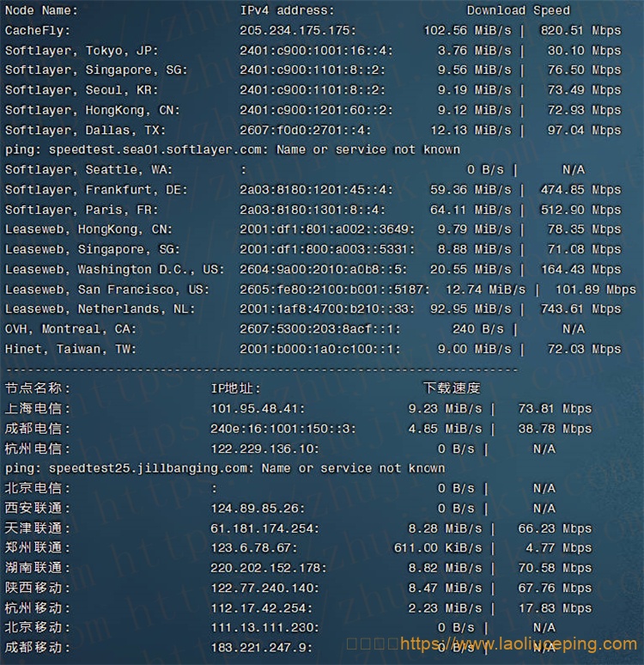The image size is (644, 665).
Task: Click the Netherlands speed 743.61 Mbps
Action: pos(580,309)
